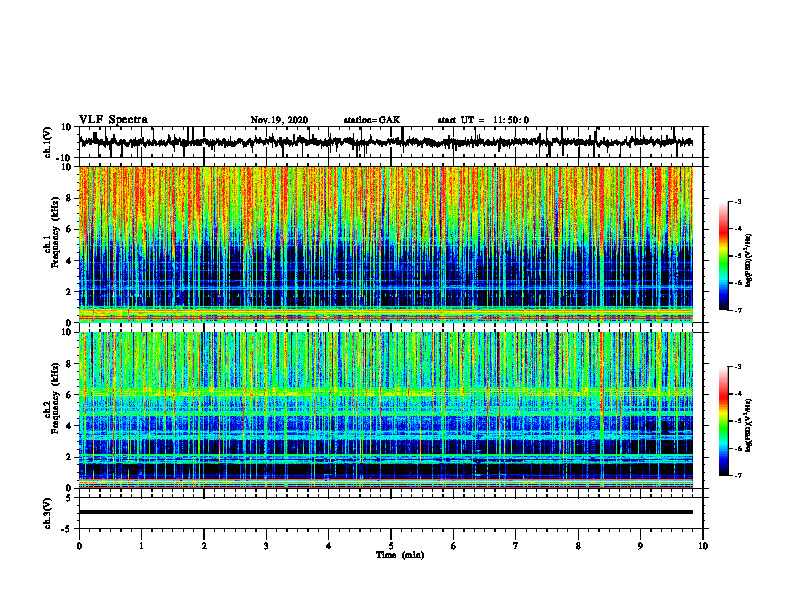Click the "4" kHz tick of ch.2 spectrogram
This screenshot has width=792, height=612.
click(x=70, y=426)
